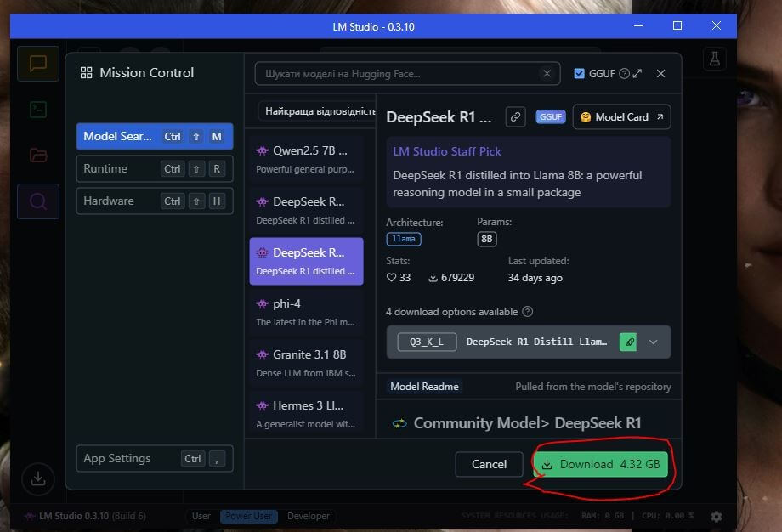Click the GGUF format badge beside model title
Screen dimensions: 782x532
551,117
